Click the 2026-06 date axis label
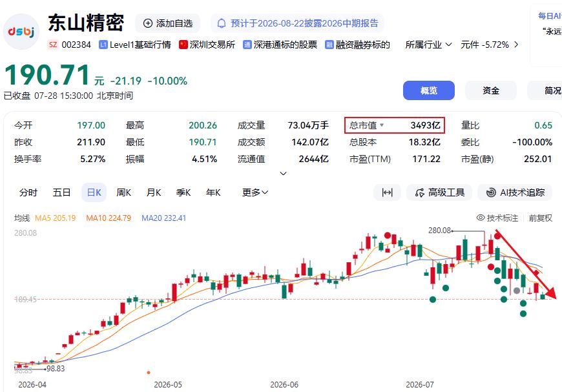 pos(284,385)
